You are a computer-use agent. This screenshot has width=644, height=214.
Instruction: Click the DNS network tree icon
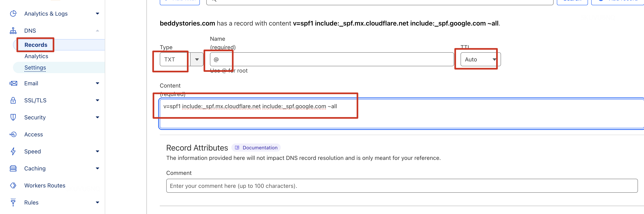(13, 31)
